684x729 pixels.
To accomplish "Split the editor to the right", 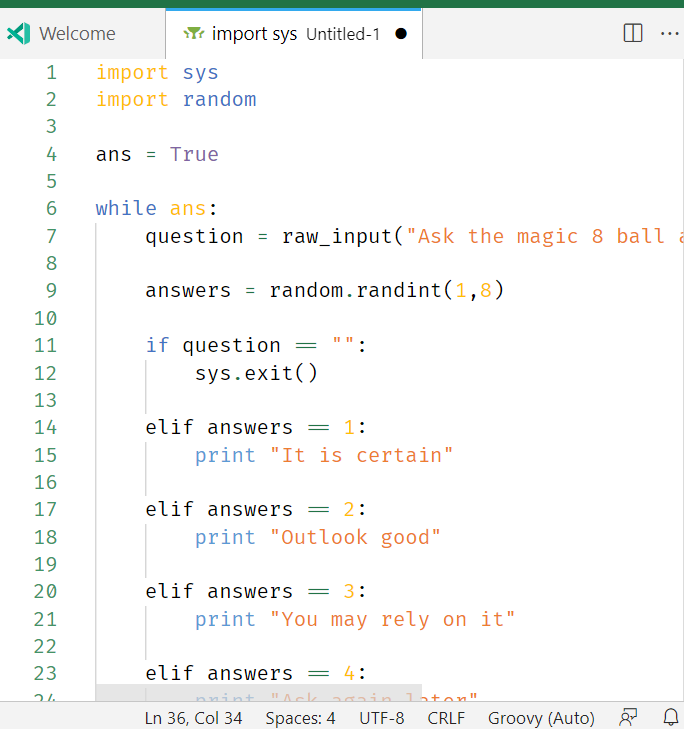I will 632,33.
